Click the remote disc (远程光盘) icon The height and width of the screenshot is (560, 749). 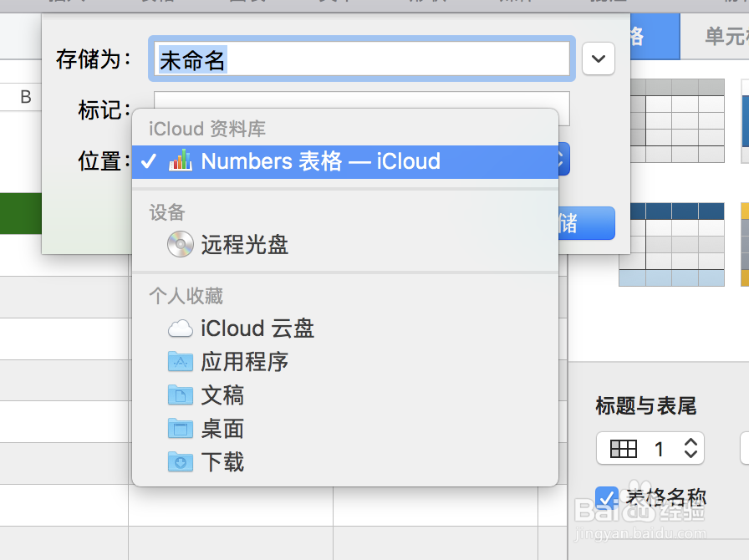coord(181,244)
